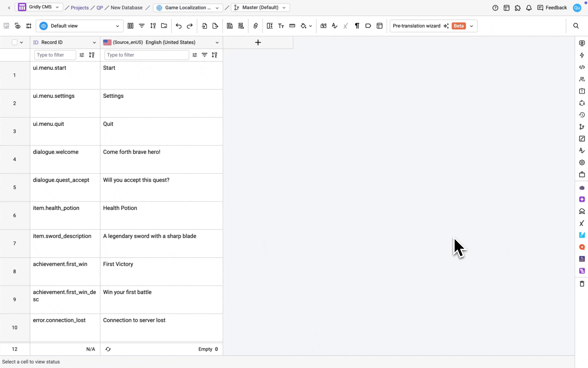Open the Master (Default) branch dropdown
The width and height of the screenshot is (588, 368).
pyautogui.click(x=261, y=7)
